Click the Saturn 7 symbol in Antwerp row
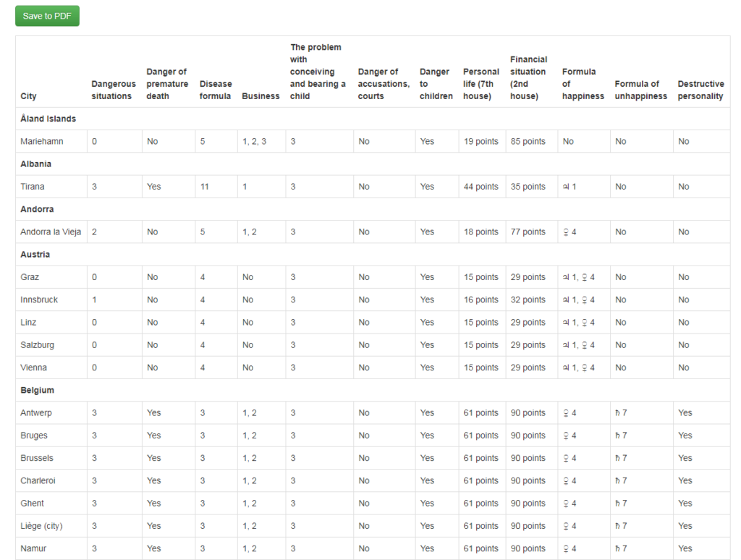Viewport: 741px width, 560px height. (621, 413)
